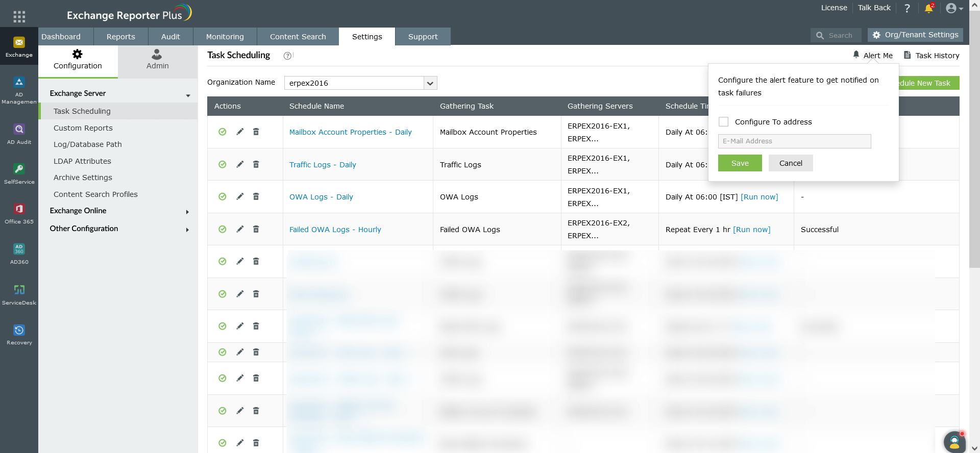
Task: Delete the Mailbox Account Properties - Daily schedule
Action: coord(256,132)
